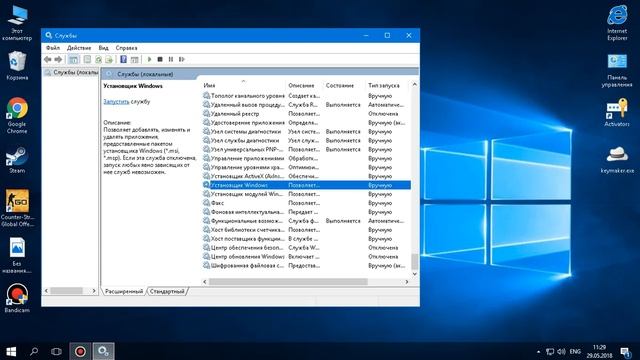Select Узел службы диагностики service

306,140
